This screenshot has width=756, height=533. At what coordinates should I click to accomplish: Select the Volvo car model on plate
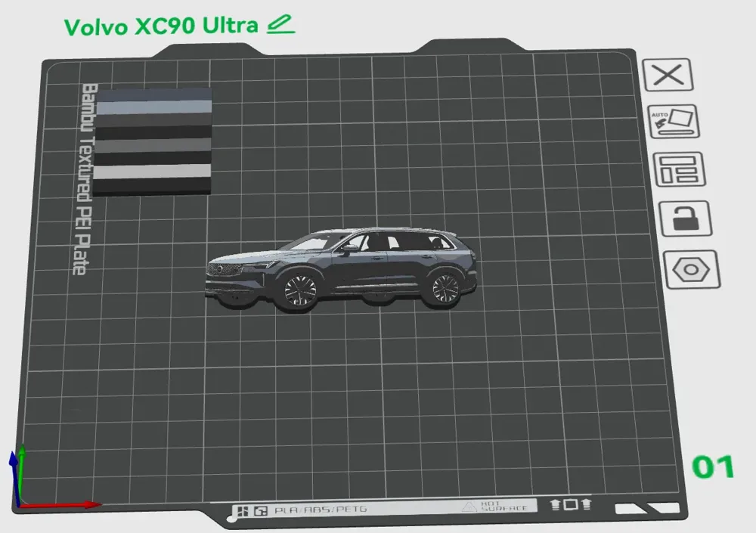pyautogui.click(x=341, y=268)
